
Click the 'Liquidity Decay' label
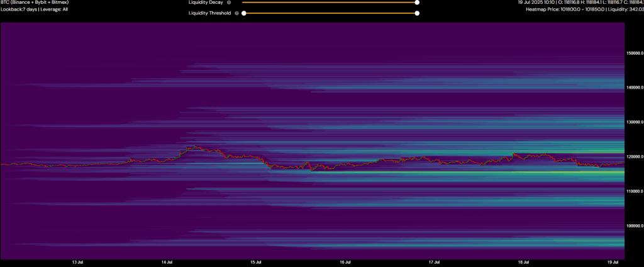point(206,3)
